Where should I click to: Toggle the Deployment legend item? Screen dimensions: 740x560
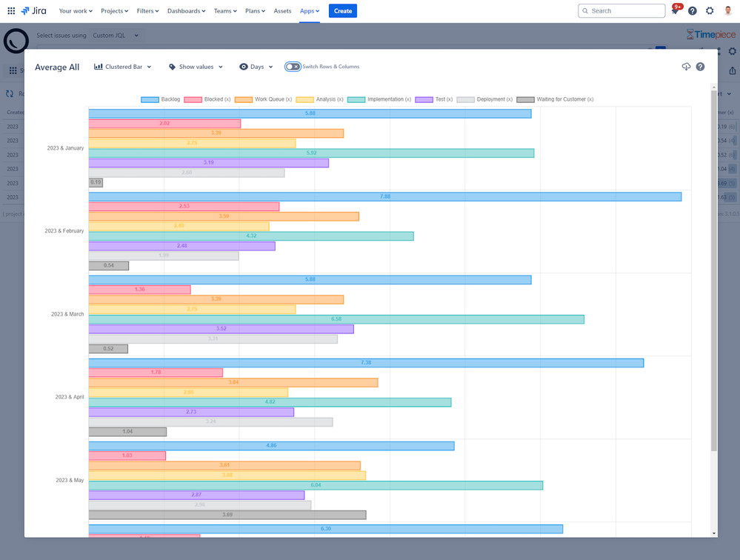[x=484, y=99]
